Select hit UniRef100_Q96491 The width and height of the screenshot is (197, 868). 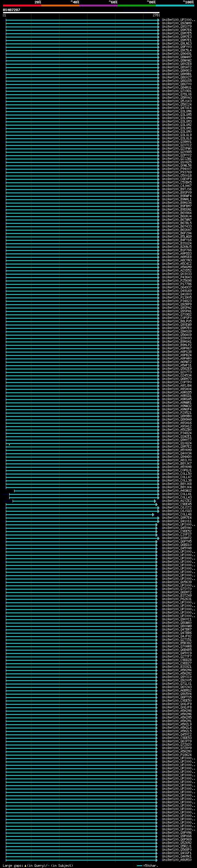[x=177, y=54]
